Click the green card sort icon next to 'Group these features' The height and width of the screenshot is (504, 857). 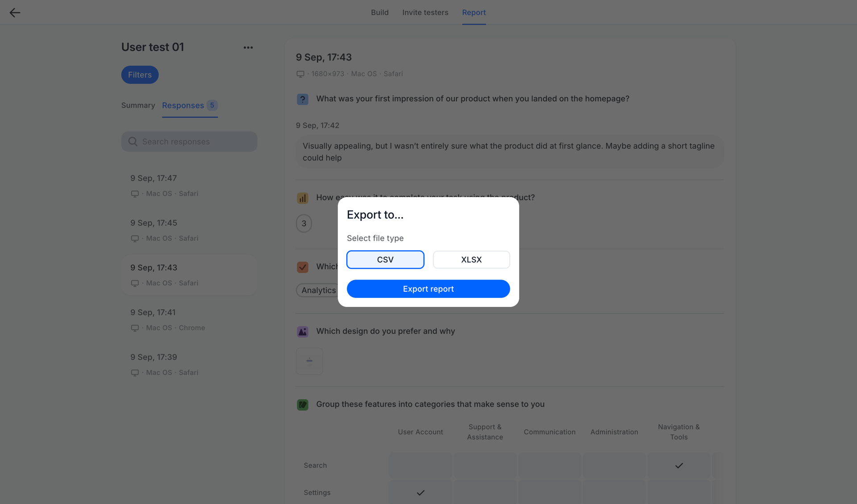click(303, 405)
